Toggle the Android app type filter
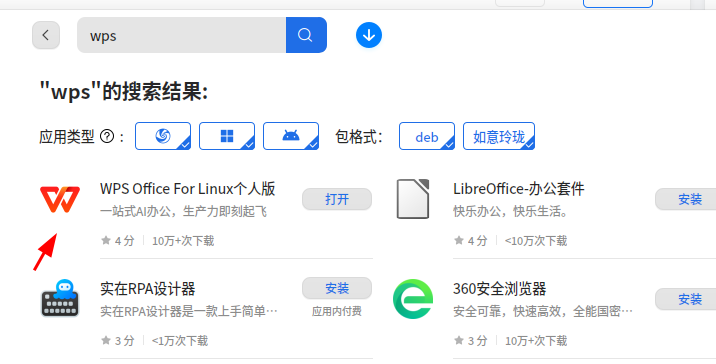 291,136
